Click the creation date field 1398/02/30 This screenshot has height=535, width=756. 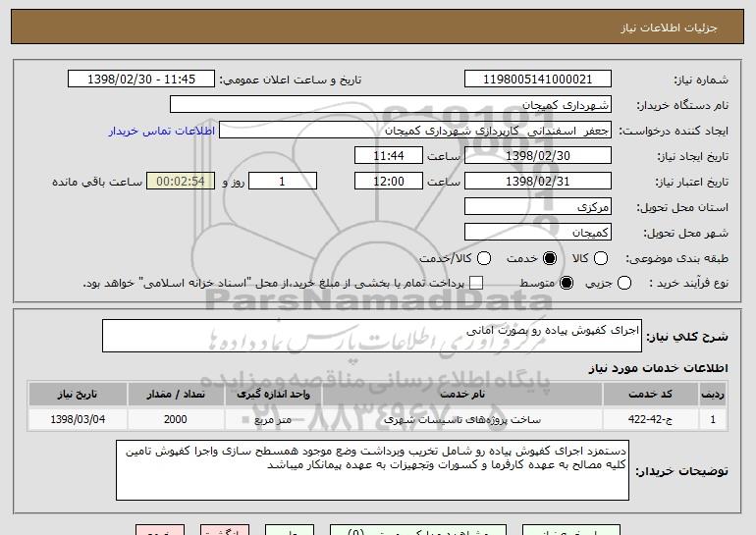click(x=538, y=156)
